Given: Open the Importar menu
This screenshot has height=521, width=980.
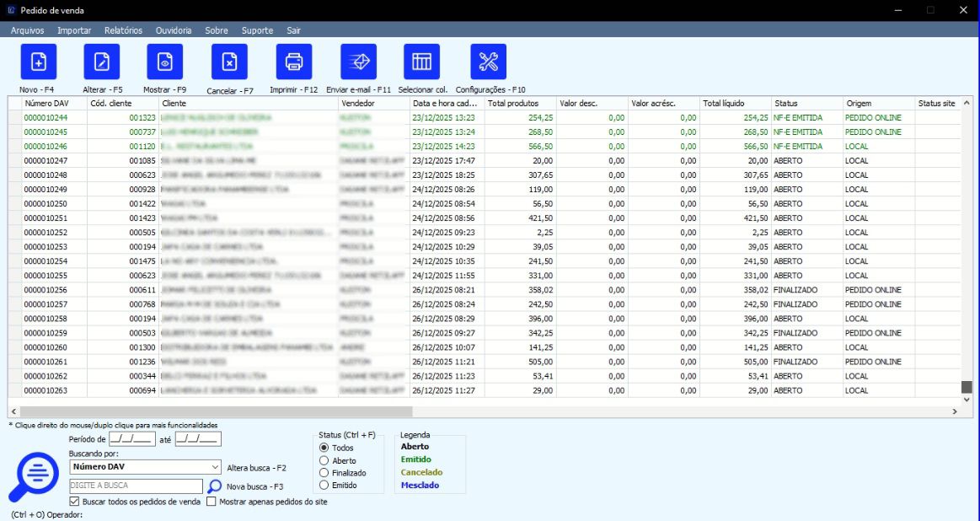Looking at the screenshot, I should (x=74, y=30).
